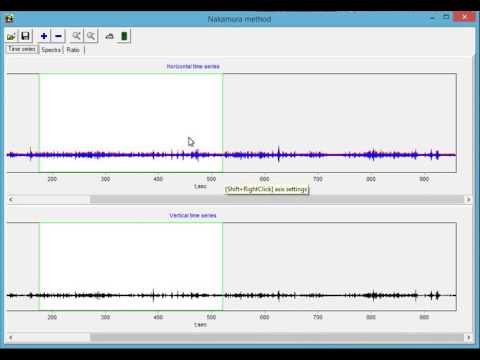Click the 800 axis label on horizontal plot
This screenshot has width=480, height=360.
[371, 179]
